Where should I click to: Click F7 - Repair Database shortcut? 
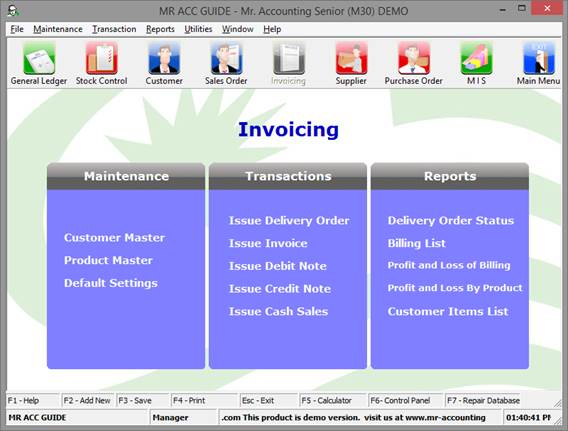(x=483, y=401)
